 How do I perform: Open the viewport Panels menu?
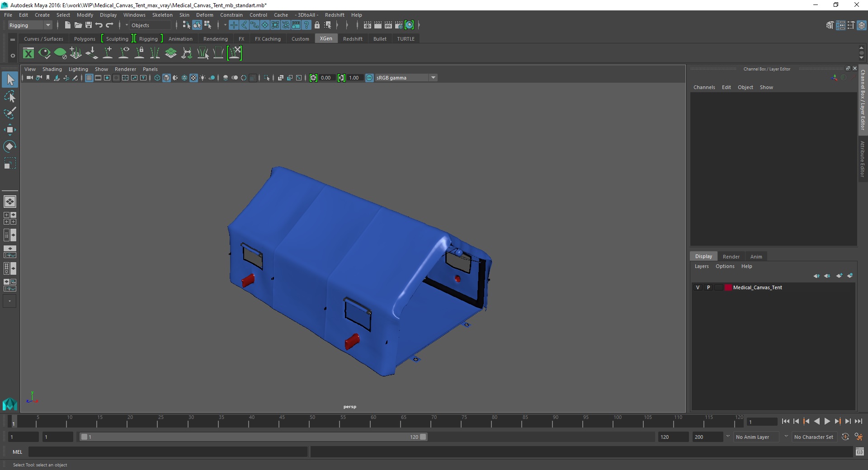pos(150,69)
